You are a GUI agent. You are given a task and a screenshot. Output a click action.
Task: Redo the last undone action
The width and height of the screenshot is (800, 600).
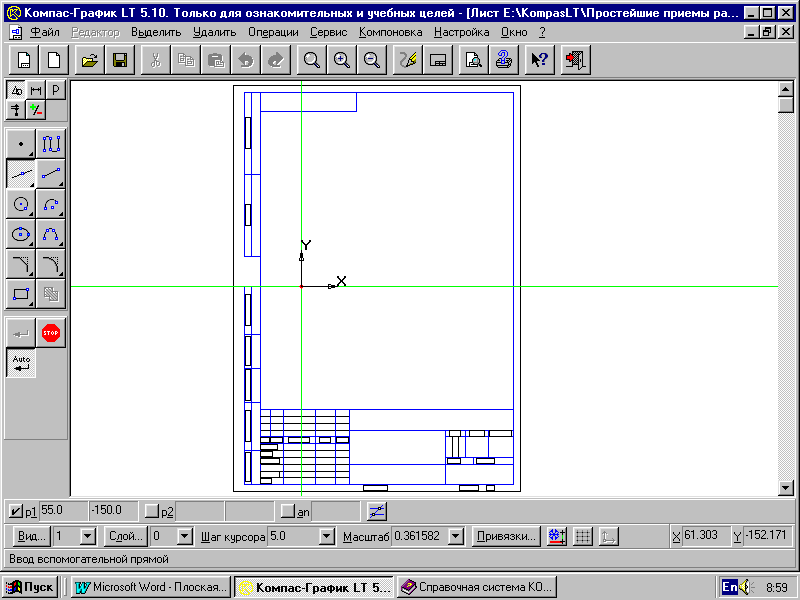pyautogui.click(x=276, y=60)
